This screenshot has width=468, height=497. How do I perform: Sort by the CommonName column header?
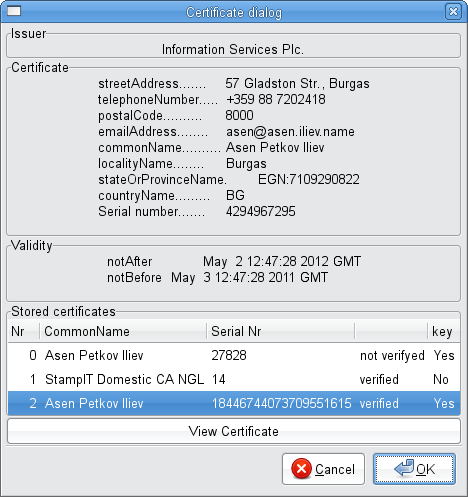(x=123, y=331)
